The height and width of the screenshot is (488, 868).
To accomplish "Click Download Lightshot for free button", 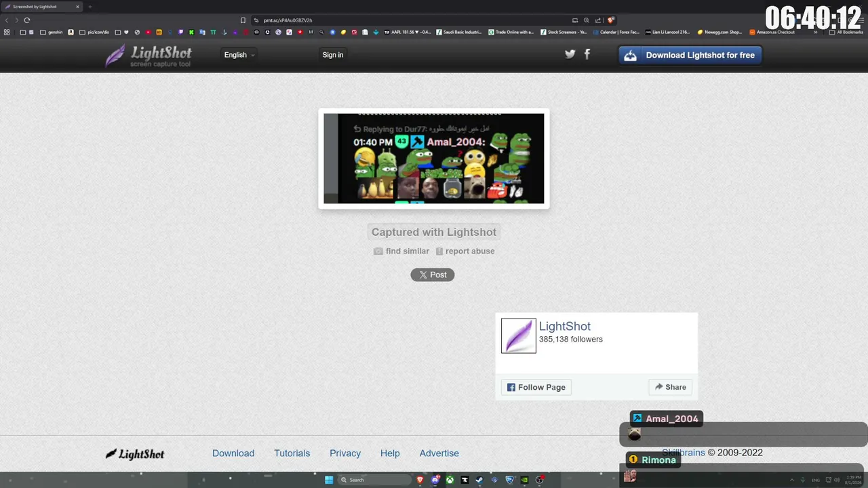I will [690, 55].
